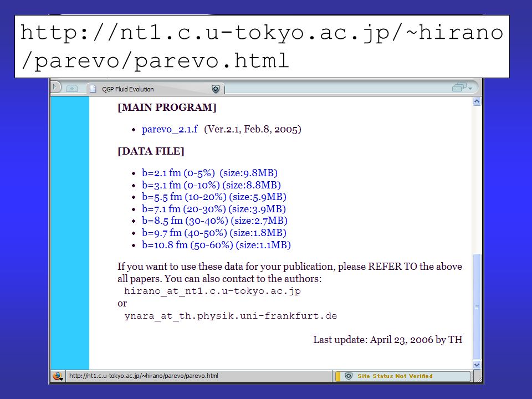Viewport: 532px width, 399px height.
Task: Click the scrollbar down arrow
Action: click(x=477, y=365)
